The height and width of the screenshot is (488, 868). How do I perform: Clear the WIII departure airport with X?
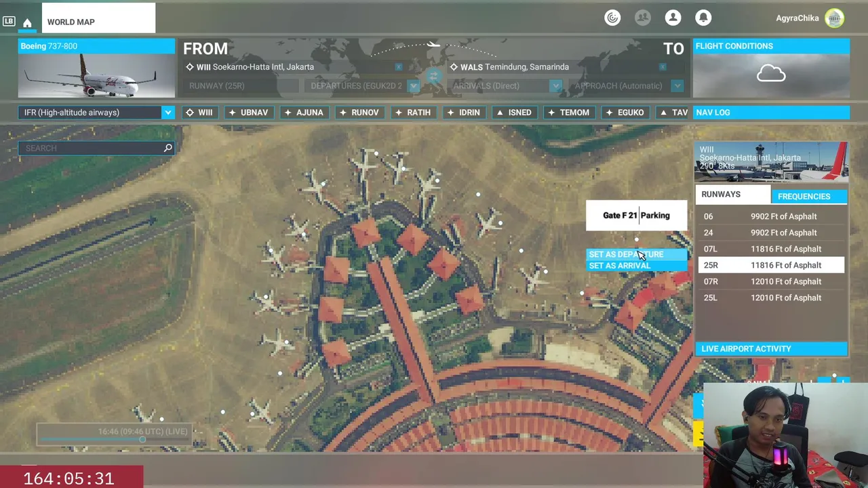click(399, 66)
